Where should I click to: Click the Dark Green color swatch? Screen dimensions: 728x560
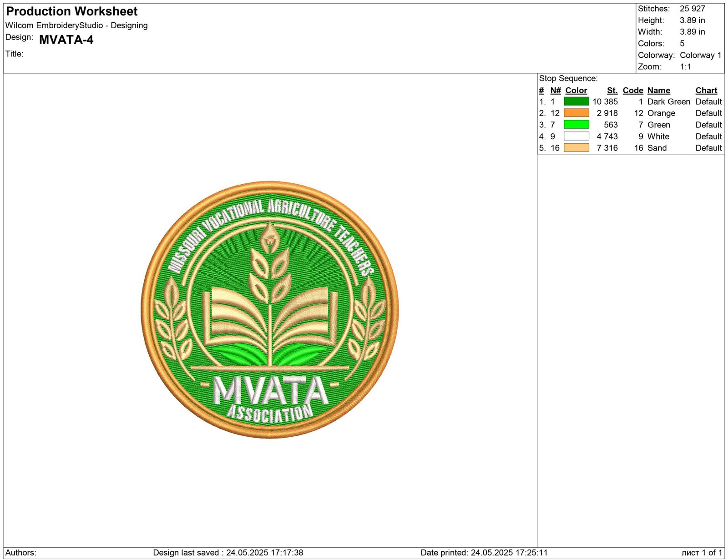click(x=576, y=101)
